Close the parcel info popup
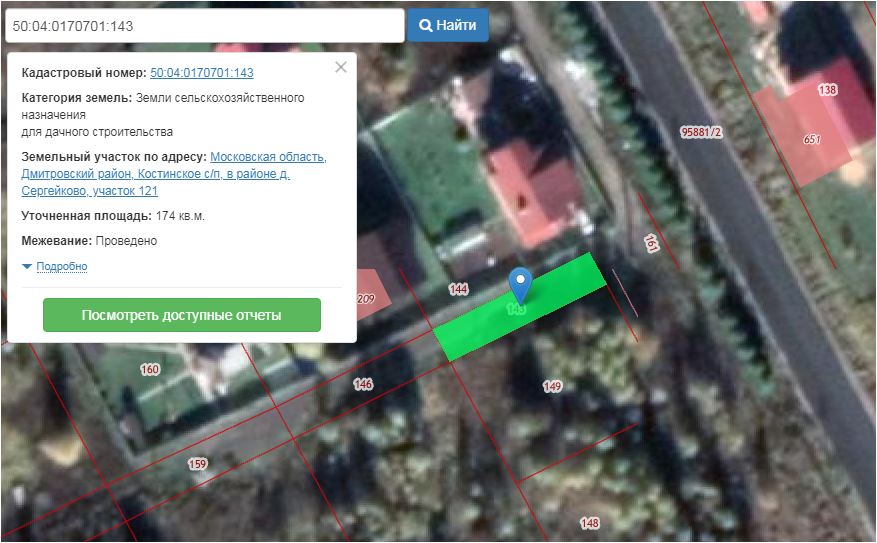This screenshot has width=877, height=543. (341, 67)
